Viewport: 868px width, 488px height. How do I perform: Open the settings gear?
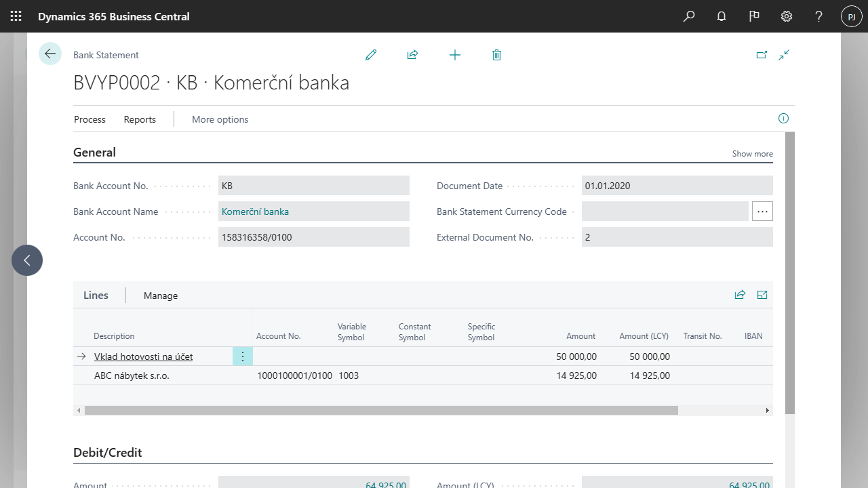coord(787,16)
